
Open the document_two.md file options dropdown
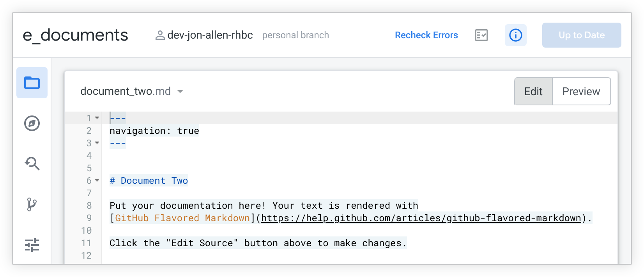[180, 92]
